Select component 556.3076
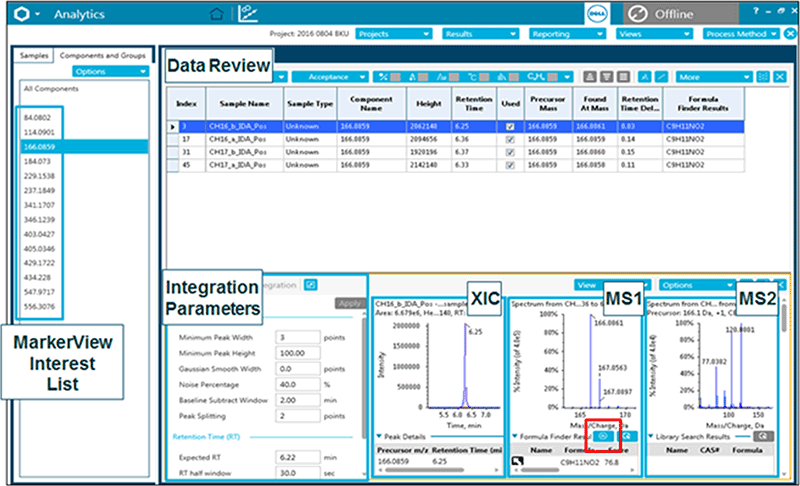Screen dimensions: 800x486 pyautogui.click(x=39, y=306)
